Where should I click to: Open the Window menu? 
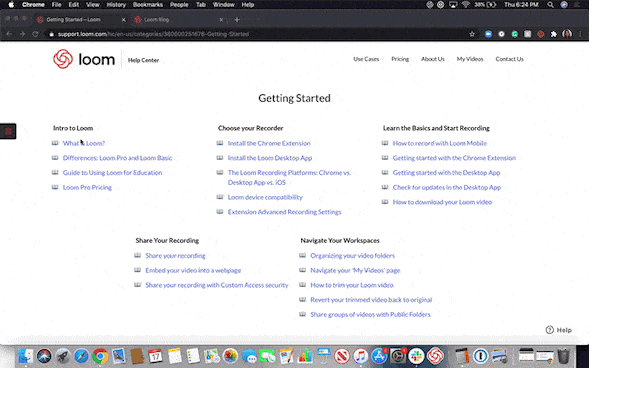pos(224,5)
